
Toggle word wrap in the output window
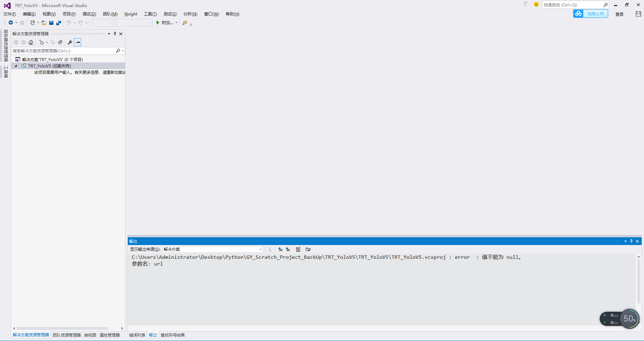pyautogui.click(x=308, y=249)
